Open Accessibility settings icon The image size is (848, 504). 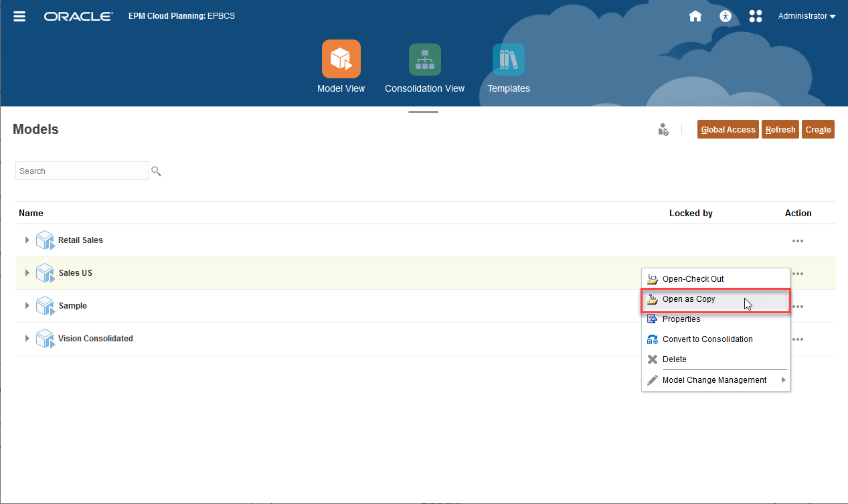point(726,16)
